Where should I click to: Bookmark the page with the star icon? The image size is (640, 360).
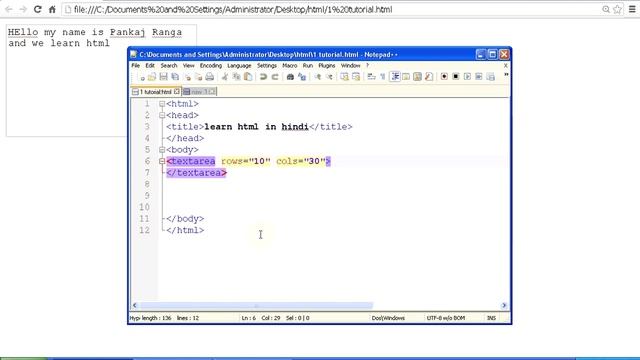[x=618, y=9]
